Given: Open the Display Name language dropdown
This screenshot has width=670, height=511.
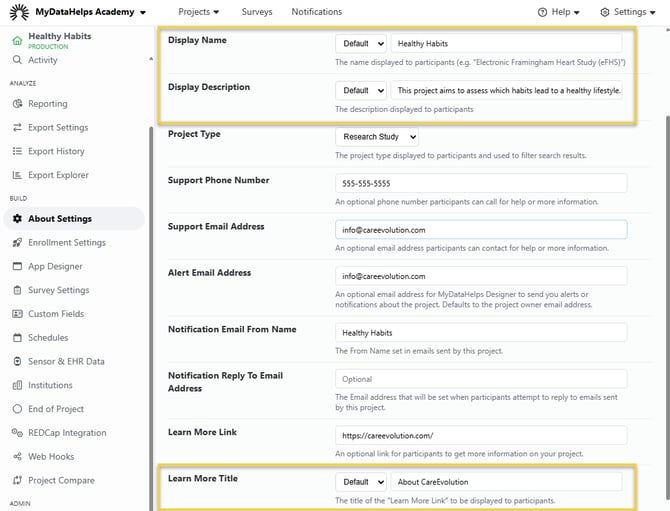Looking at the screenshot, I should (361, 44).
